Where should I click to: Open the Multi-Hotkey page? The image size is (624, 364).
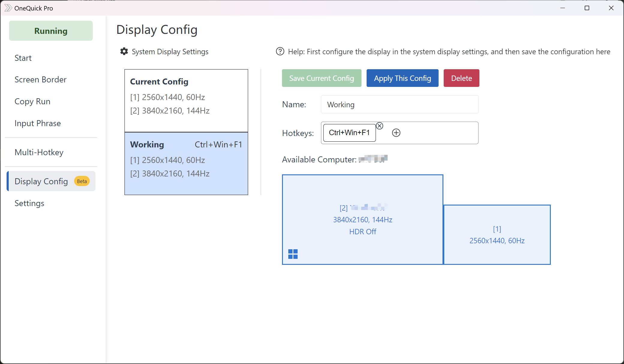(39, 152)
